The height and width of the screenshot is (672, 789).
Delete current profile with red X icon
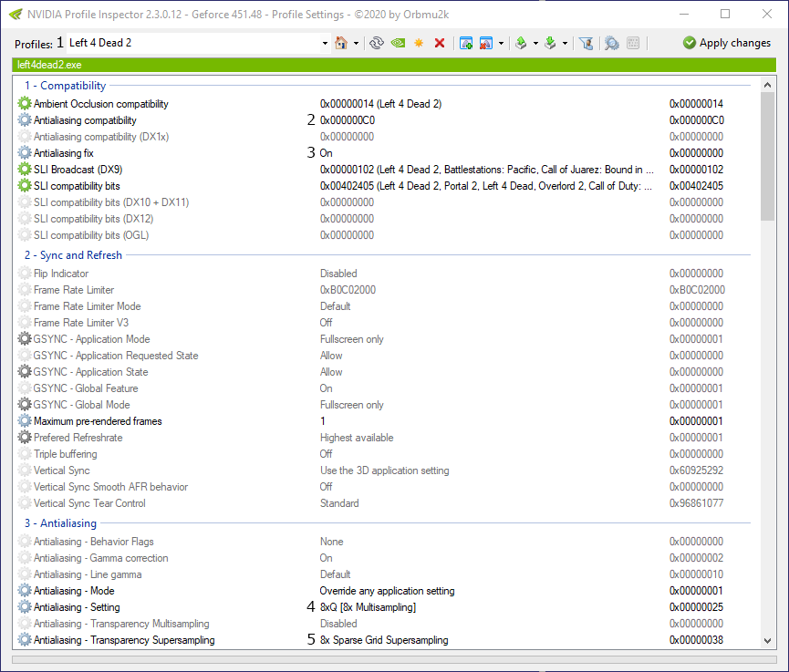[440, 43]
